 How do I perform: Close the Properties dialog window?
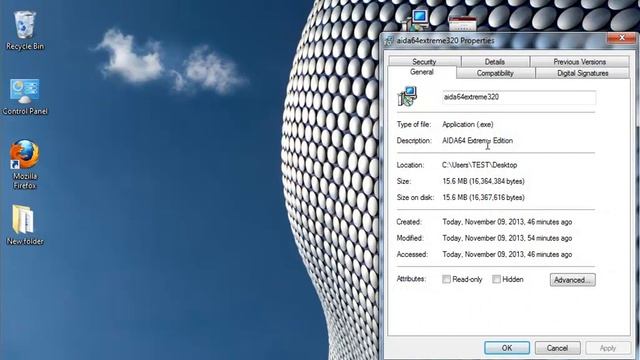point(621,38)
